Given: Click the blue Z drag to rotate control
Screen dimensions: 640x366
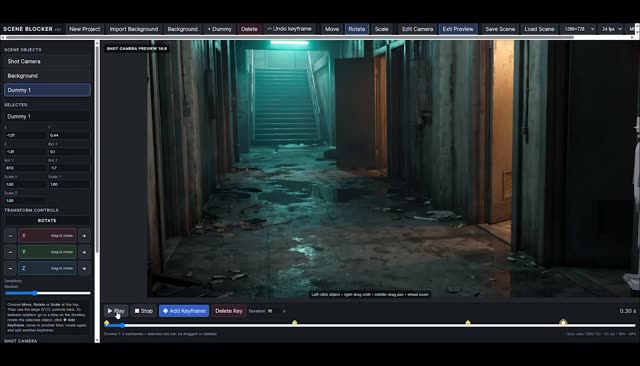Looking at the screenshot, I should [x=47, y=268].
